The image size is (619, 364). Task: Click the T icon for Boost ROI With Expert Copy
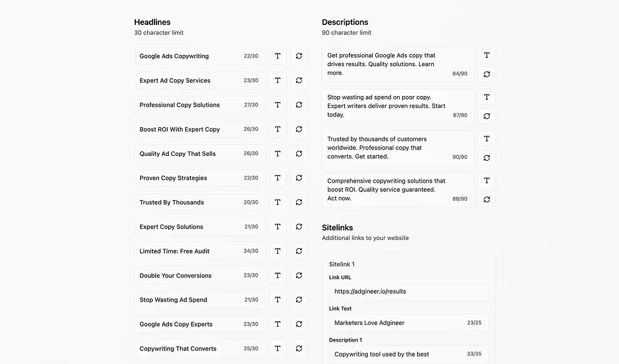pos(277,129)
